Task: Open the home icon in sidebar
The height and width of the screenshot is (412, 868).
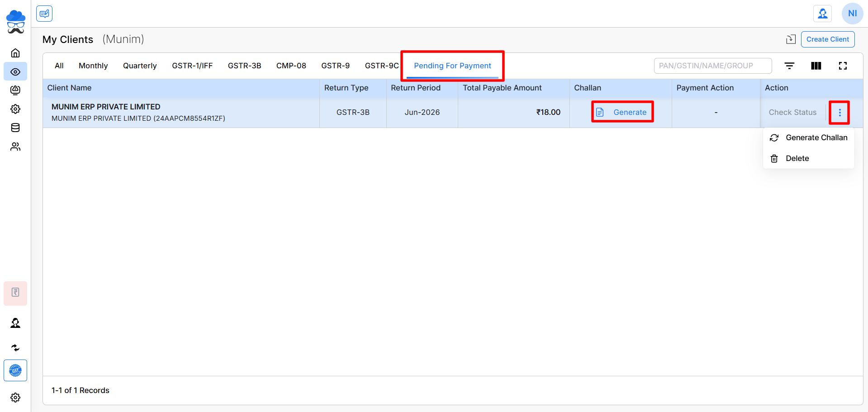Action: (15, 53)
